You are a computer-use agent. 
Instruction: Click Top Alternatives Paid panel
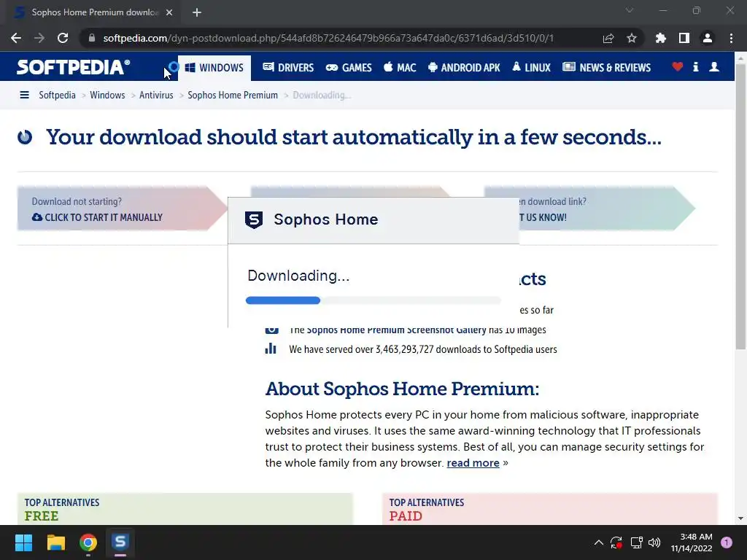(x=550, y=509)
